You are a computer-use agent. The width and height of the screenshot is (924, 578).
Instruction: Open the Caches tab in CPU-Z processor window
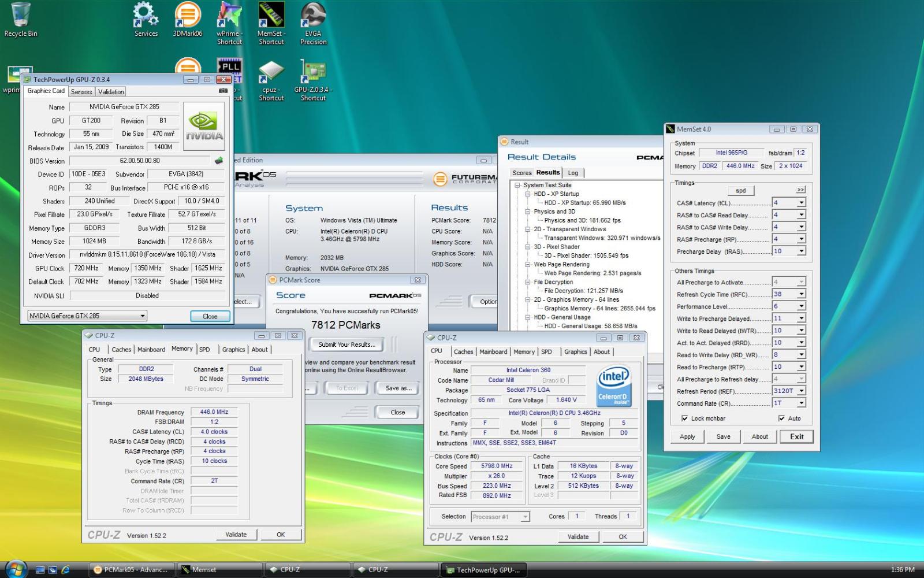463,352
